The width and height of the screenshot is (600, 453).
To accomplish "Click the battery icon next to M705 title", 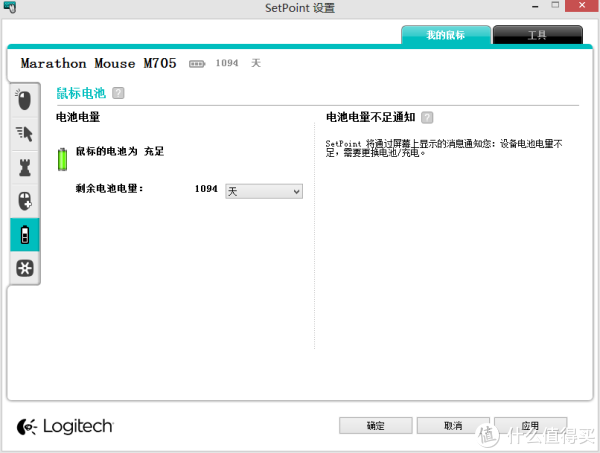I will coord(197,64).
